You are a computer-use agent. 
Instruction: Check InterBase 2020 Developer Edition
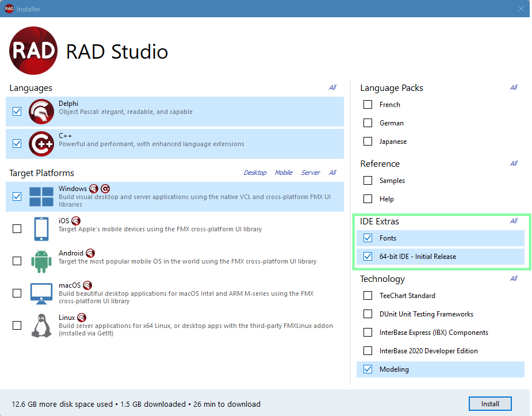(368, 350)
